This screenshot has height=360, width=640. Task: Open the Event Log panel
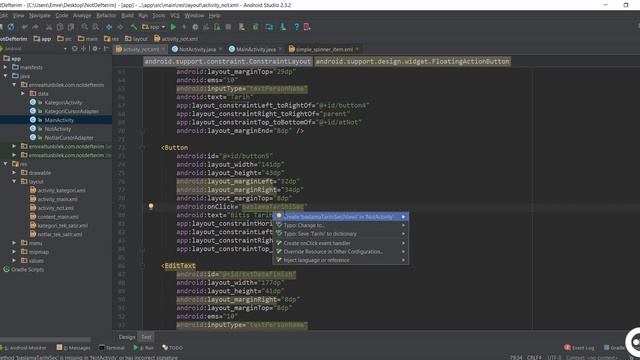click(x=579, y=348)
